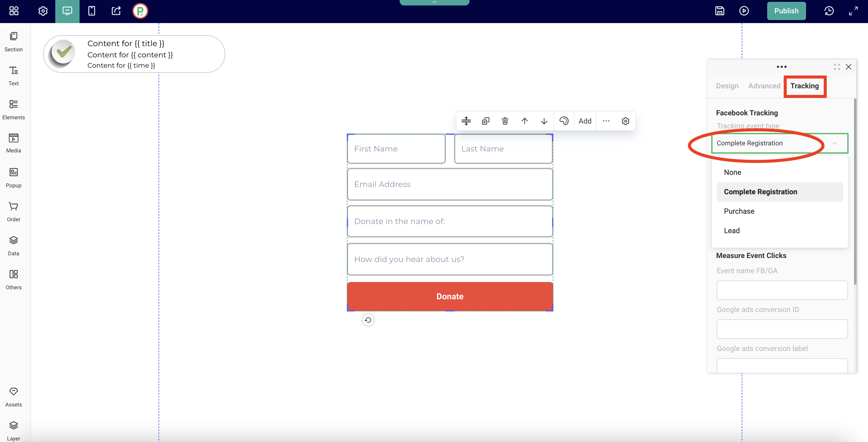Viewport: 868px width, 442px height.
Task: Choose Purchase tracking event option
Action: [x=780, y=211]
